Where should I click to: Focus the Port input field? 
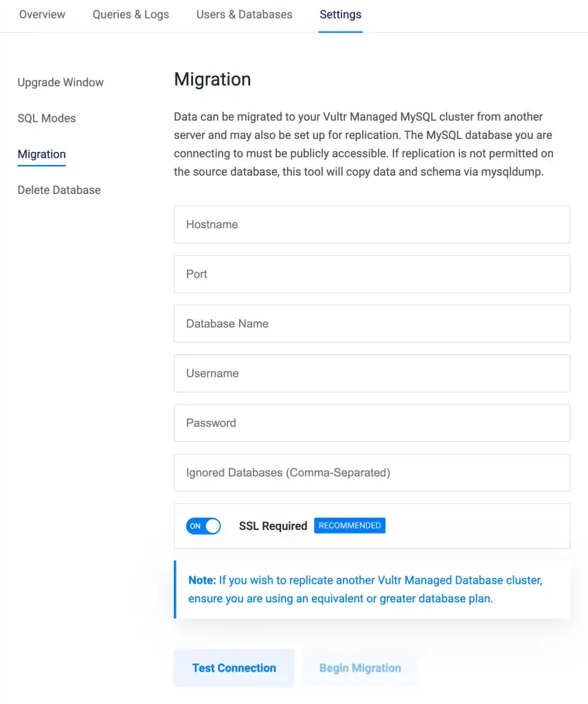(x=372, y=274)
